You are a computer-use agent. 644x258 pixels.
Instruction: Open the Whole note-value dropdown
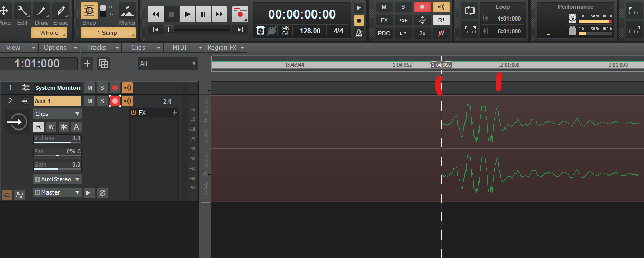coord(49,33)
